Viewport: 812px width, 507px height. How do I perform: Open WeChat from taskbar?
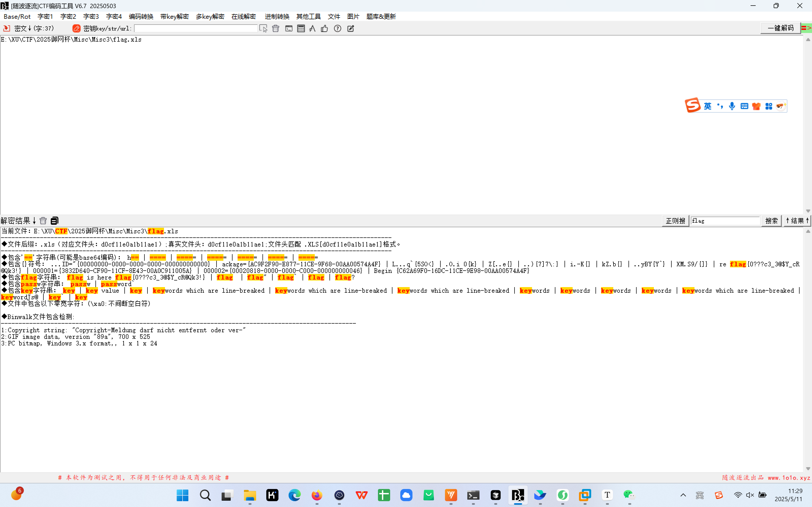pyautogui.click(x=629, y=495)
